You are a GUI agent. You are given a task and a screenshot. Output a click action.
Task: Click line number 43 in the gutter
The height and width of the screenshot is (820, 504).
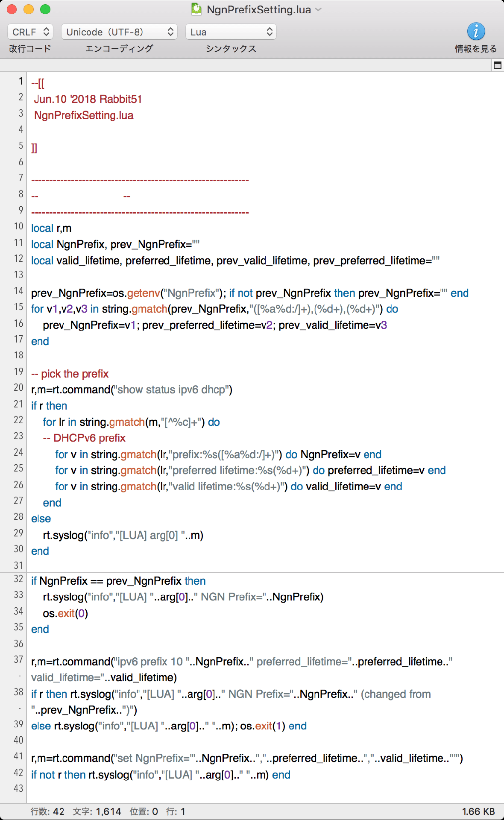[x=18, y=788]
